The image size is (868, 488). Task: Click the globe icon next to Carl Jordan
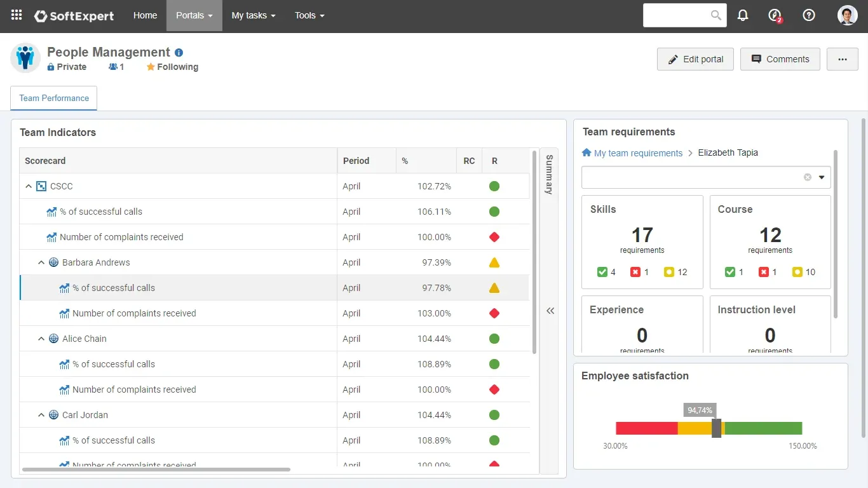[x=54, y=415]
